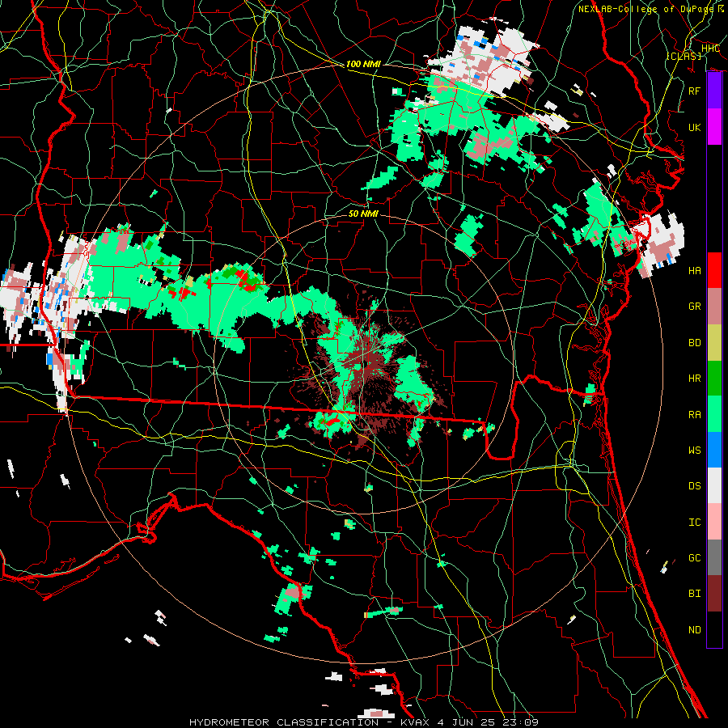Click the '4 JUN 25' date text
This screenshot has width=728, height=728.
pos(468,722)
